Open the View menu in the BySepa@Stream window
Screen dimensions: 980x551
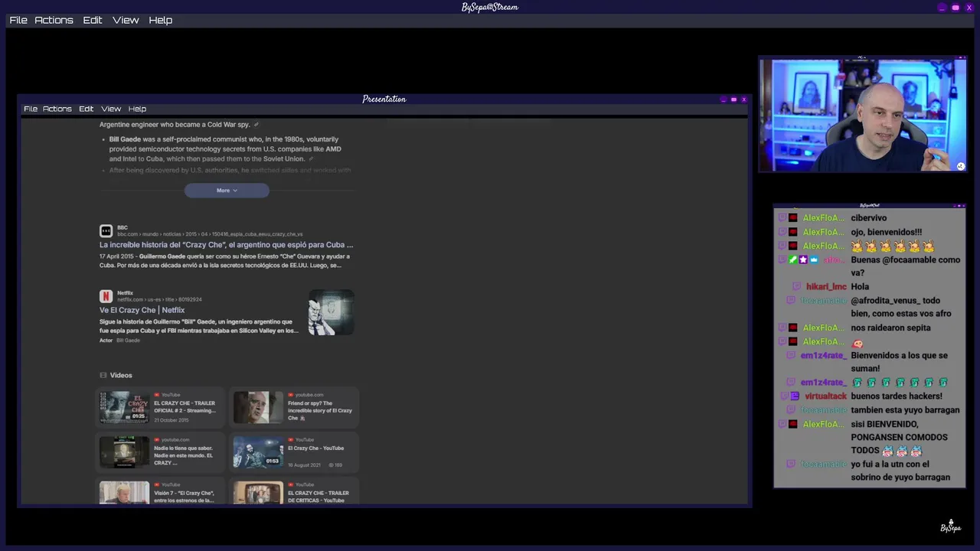tap(126, 20)
